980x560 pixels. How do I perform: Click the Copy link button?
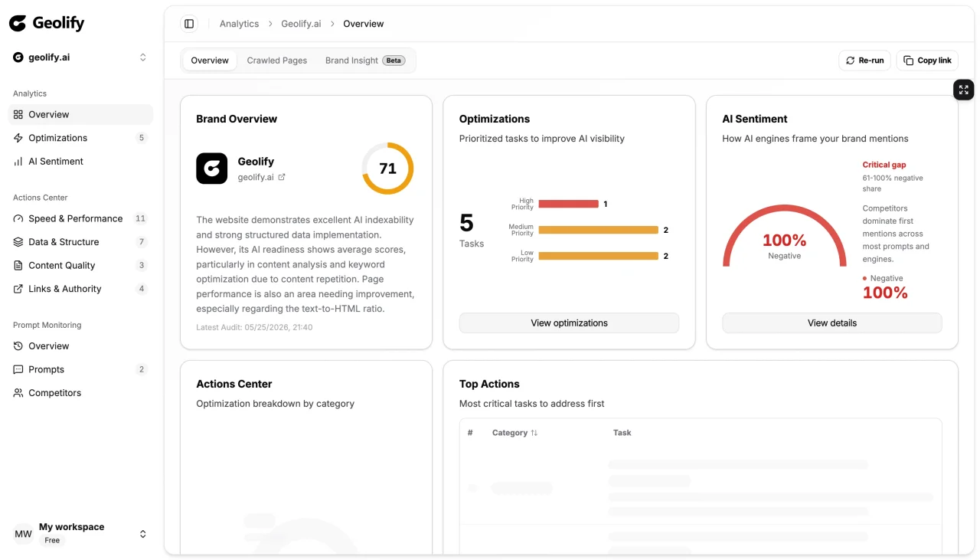click(x=927, y=61)
